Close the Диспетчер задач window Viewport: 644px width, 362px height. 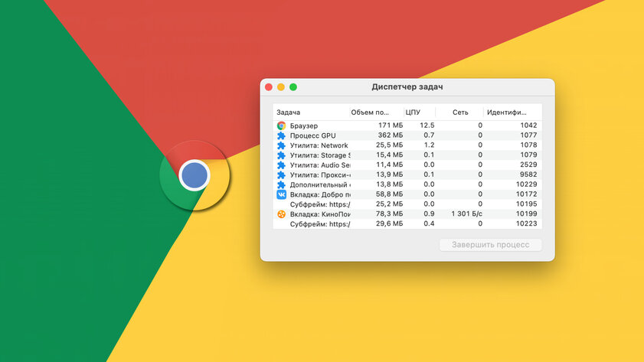point(269,87)
